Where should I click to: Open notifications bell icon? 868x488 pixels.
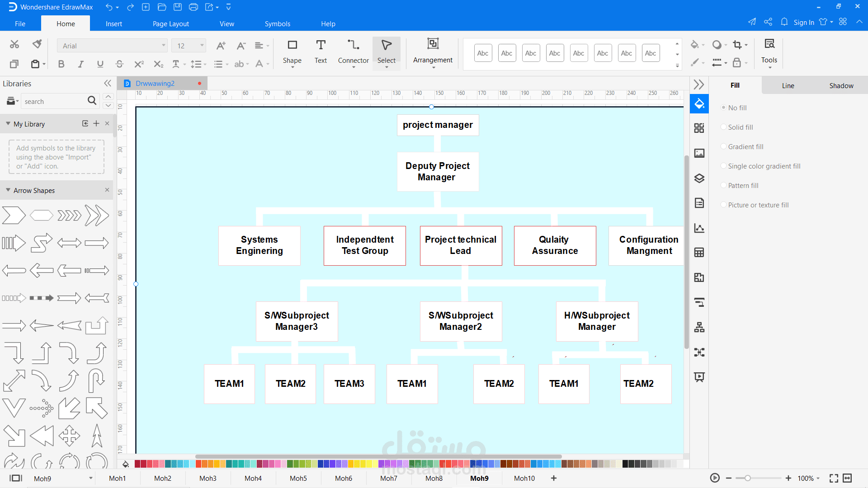(784, 22)
